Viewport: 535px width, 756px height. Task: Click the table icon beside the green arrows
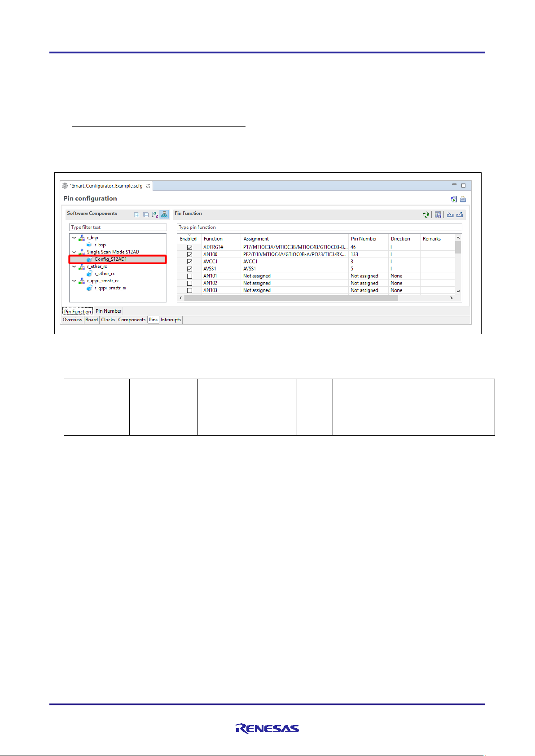pyautogui.click(x=438, y=215)
